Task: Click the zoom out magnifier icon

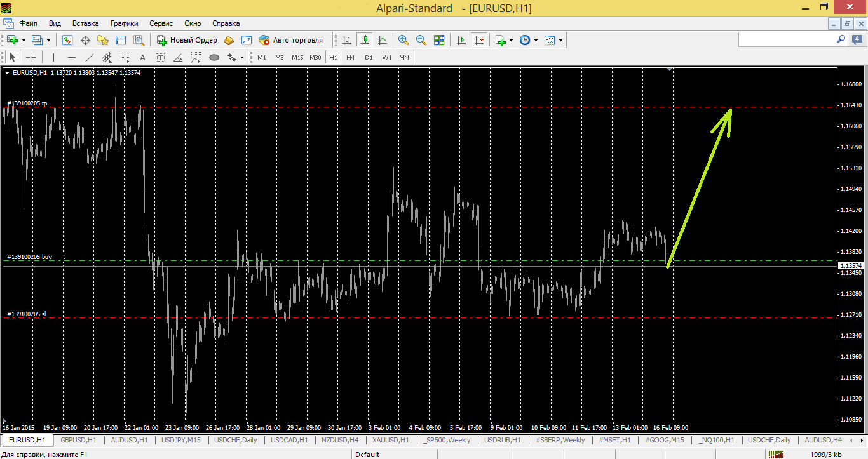Action: (421, 40)
